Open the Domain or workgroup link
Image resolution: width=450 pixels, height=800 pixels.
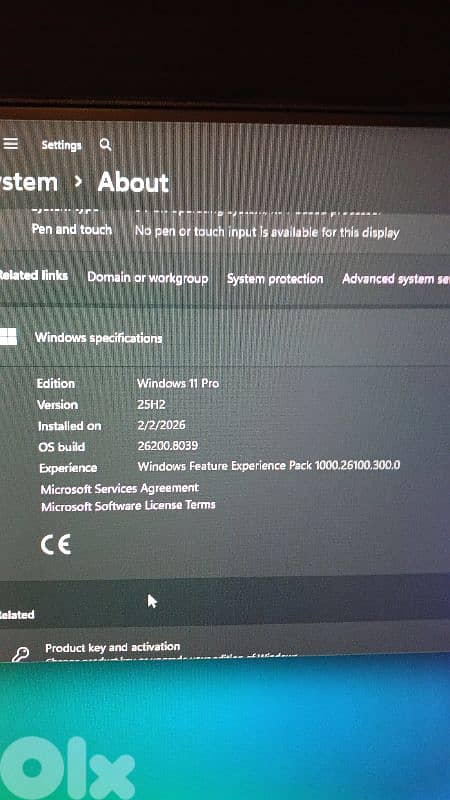[x=147, y=278]
